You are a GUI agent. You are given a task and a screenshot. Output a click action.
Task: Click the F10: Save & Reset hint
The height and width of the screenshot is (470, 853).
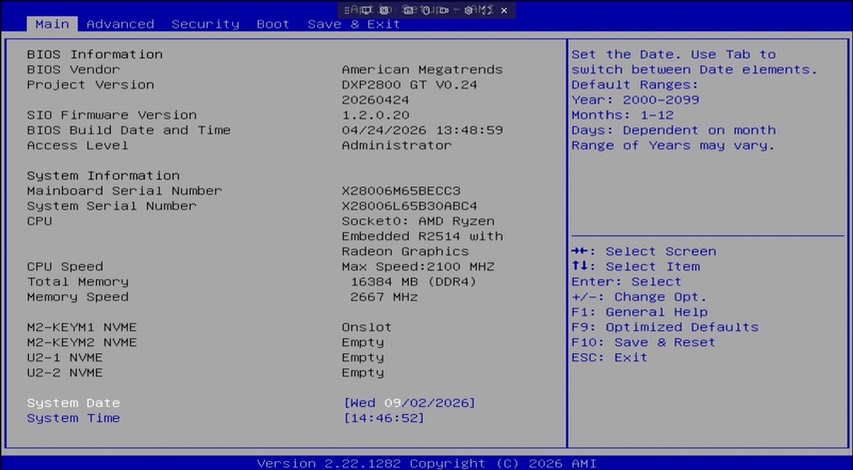tap(643, 343)
